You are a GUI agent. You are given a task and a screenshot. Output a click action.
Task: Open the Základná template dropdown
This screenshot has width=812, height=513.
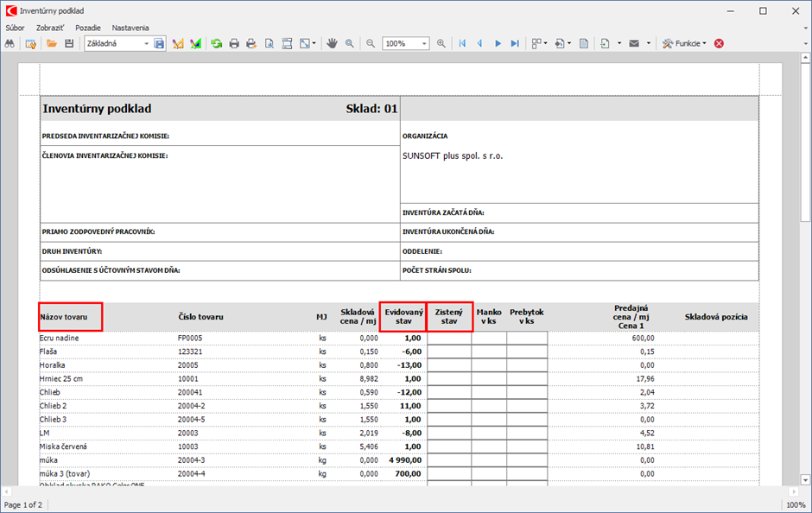(x=146, y=43)
